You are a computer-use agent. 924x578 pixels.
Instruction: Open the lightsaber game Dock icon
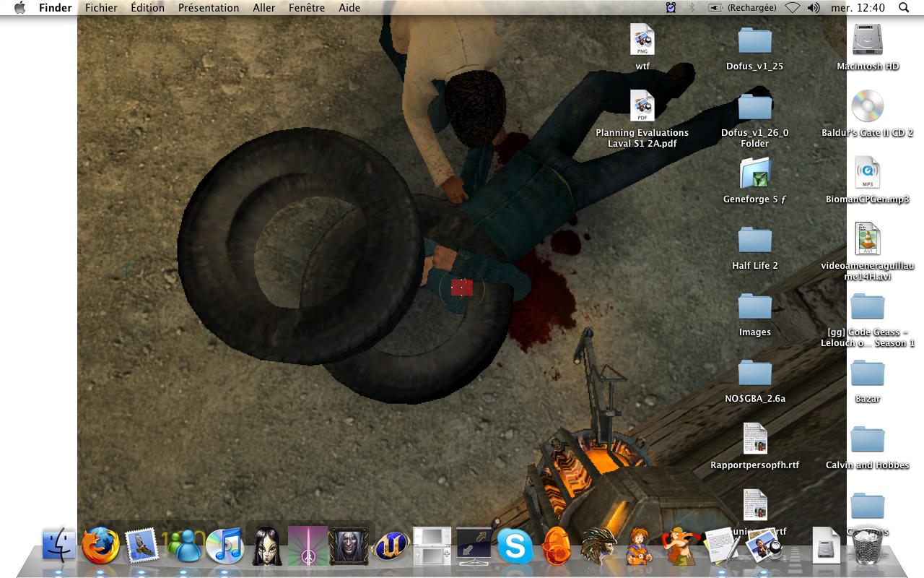click(x=308, y=545)
